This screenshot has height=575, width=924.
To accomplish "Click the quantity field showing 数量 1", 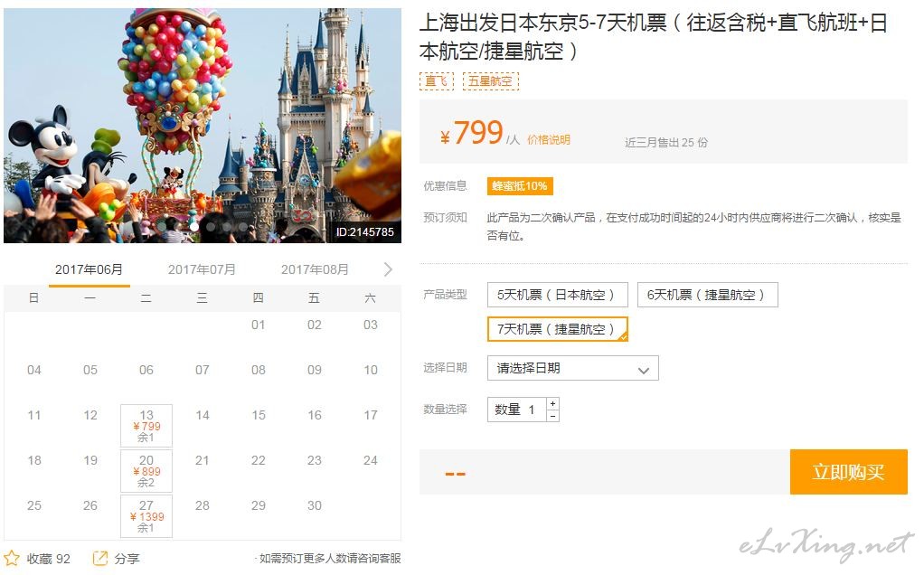I will [x=517, y=410].
